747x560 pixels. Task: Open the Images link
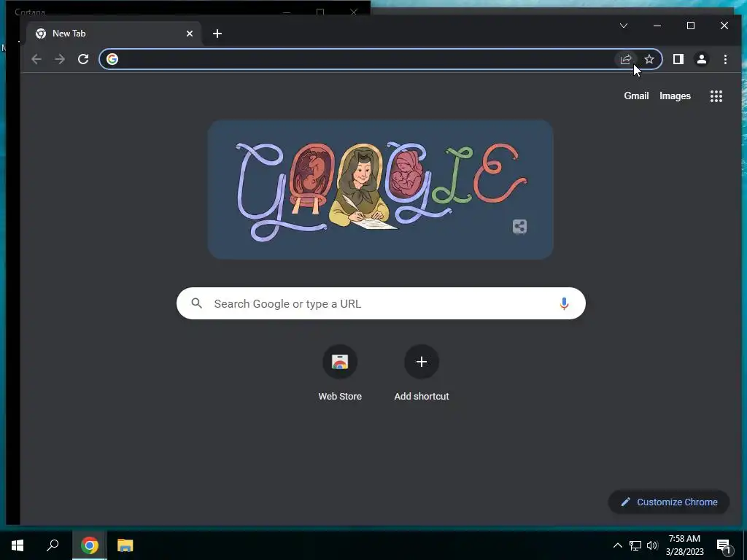pos(675,96)
